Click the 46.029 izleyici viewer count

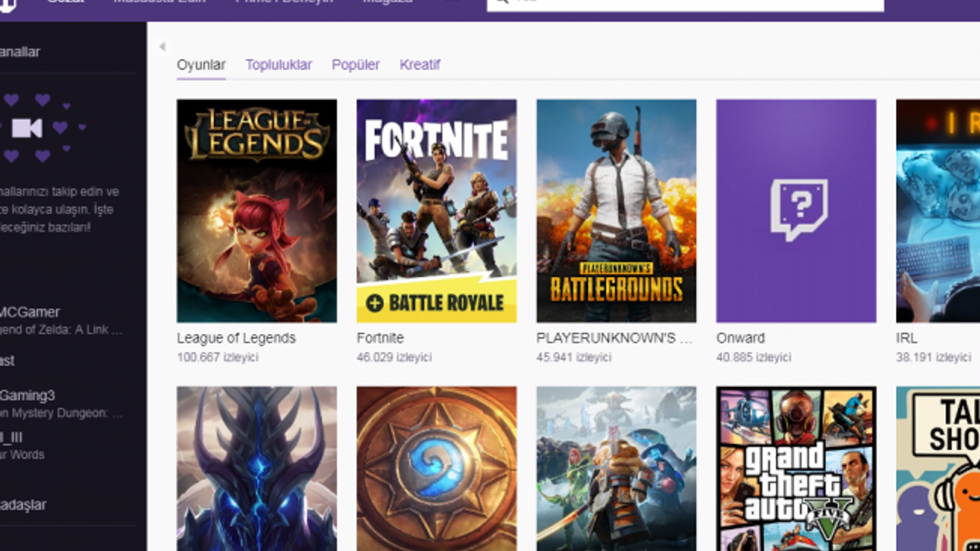(x=394, y=357)
